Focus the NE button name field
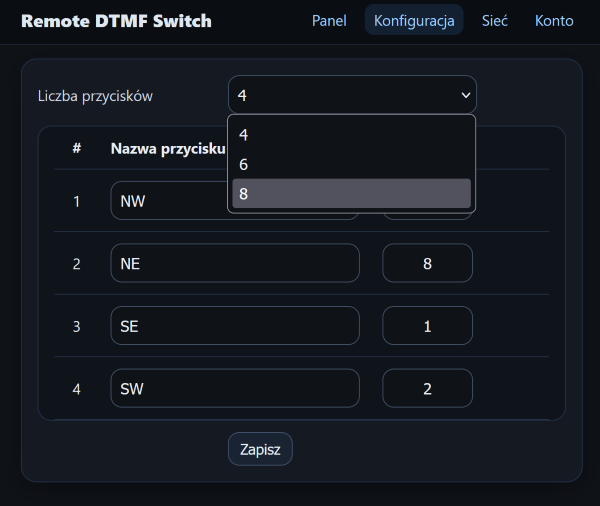The height and width of the screenshot is (506, 600). [234, 263]
